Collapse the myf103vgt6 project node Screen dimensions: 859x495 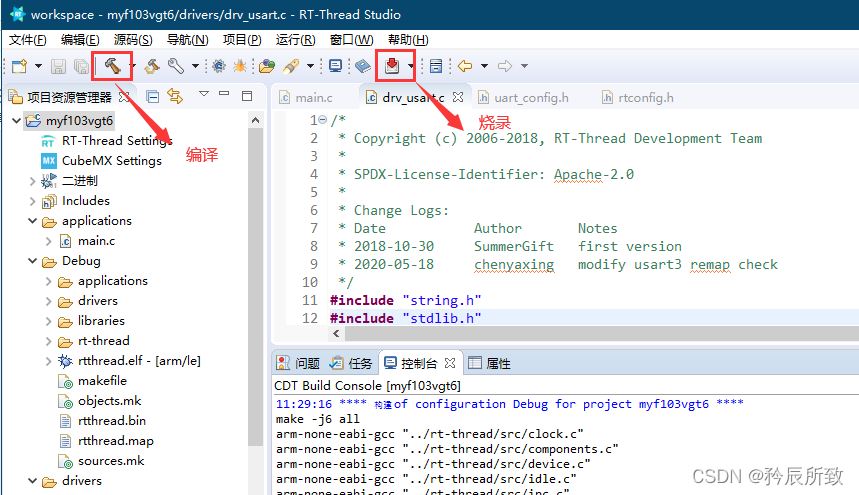tap(16, 120)
